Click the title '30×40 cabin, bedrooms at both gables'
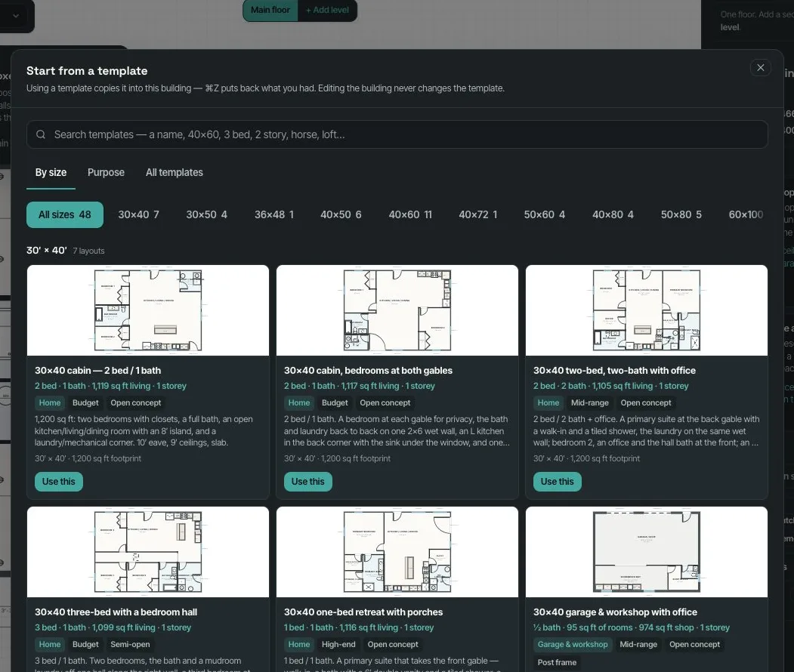 [368, 371]
